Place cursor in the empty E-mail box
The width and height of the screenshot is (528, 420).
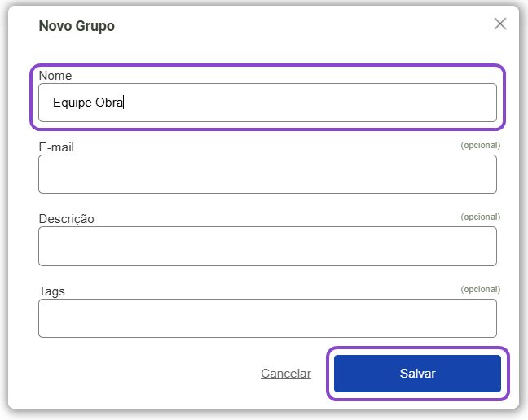[x=267, y=174]
